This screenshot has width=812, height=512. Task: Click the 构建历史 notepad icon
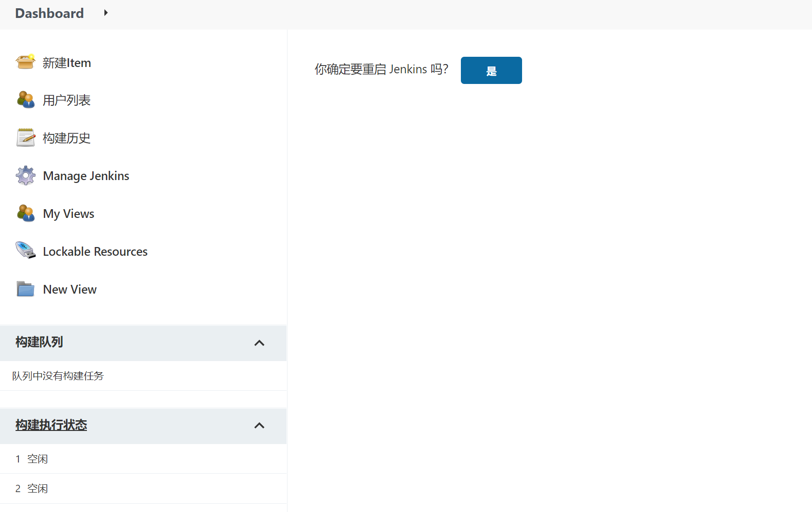click(x=25, y=138)
